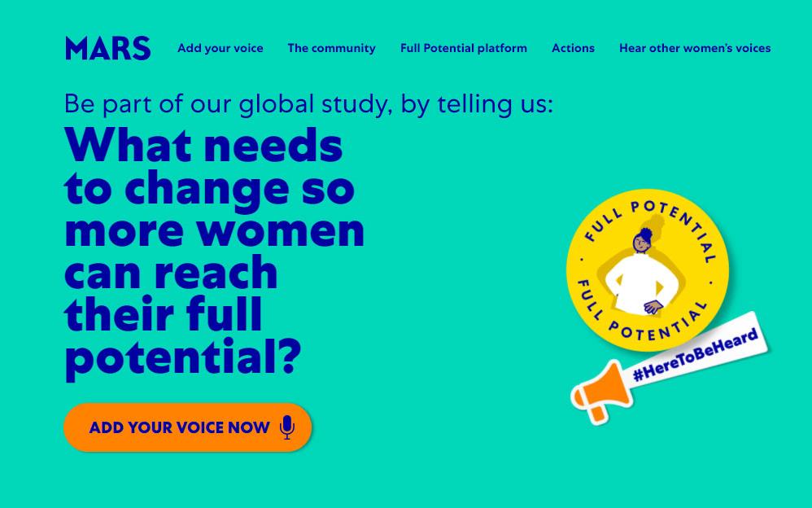812x508 pixels.
Task: Click the yellow Full Potential badge
Action: click(648, 270)
